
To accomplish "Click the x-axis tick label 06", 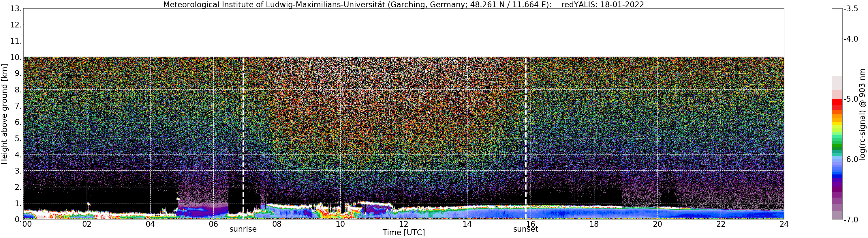I will click(214, 224).
